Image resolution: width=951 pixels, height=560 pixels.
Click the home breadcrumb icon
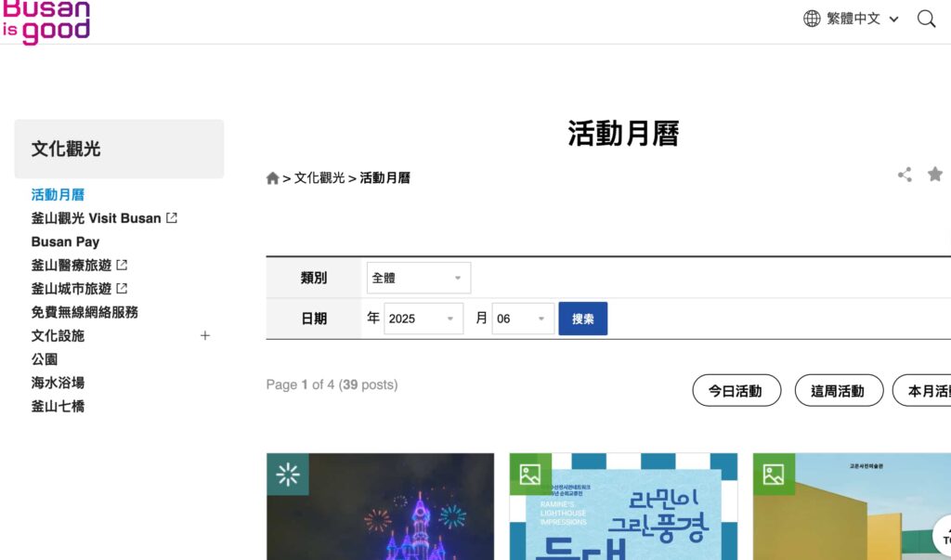pos(272,176)
